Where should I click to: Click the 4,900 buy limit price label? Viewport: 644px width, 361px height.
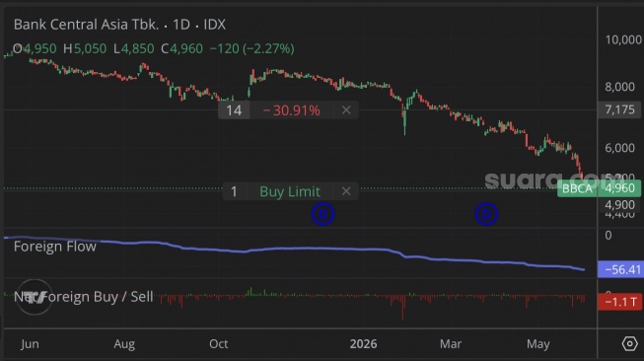pyautogui.click(x=619, y=204)
